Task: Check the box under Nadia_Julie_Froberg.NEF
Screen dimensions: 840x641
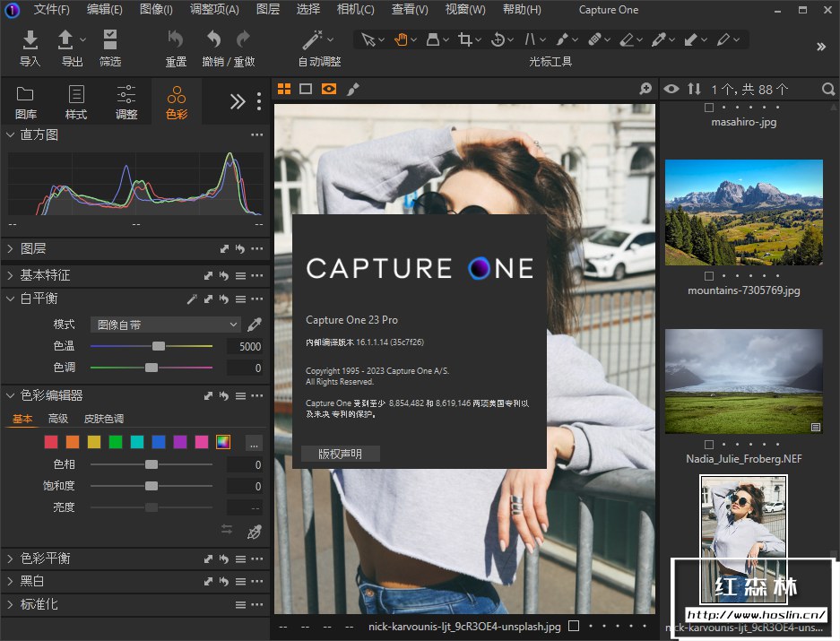Action: [x=709, y=444]
